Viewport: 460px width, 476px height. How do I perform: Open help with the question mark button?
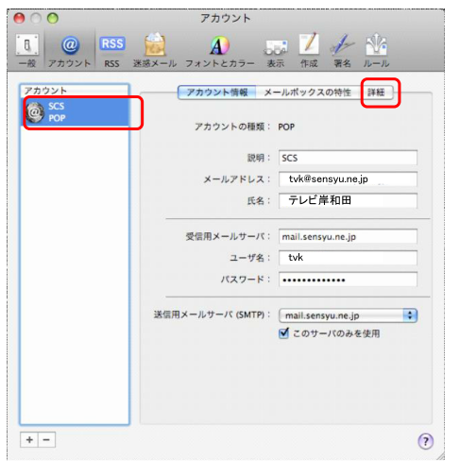[425, 441]
